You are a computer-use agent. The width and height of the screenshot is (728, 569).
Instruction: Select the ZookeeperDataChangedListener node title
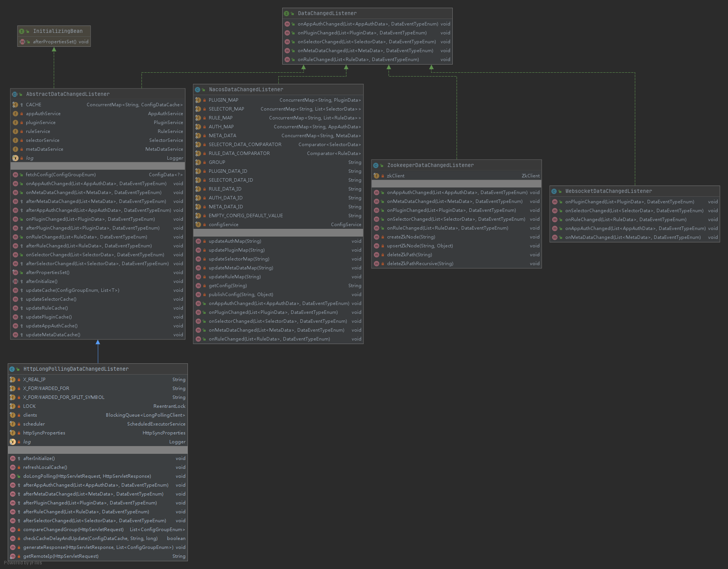(430, 165)
